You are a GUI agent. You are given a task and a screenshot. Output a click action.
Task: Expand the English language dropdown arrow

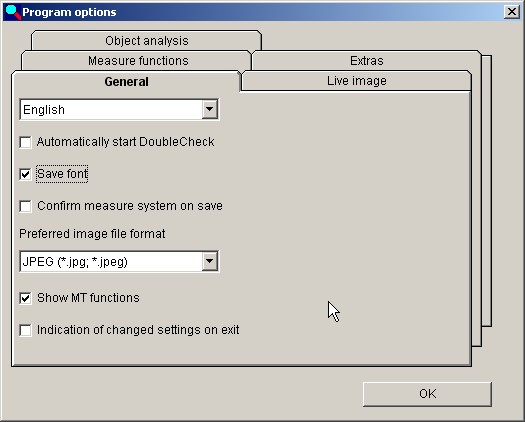coord(210,109)
